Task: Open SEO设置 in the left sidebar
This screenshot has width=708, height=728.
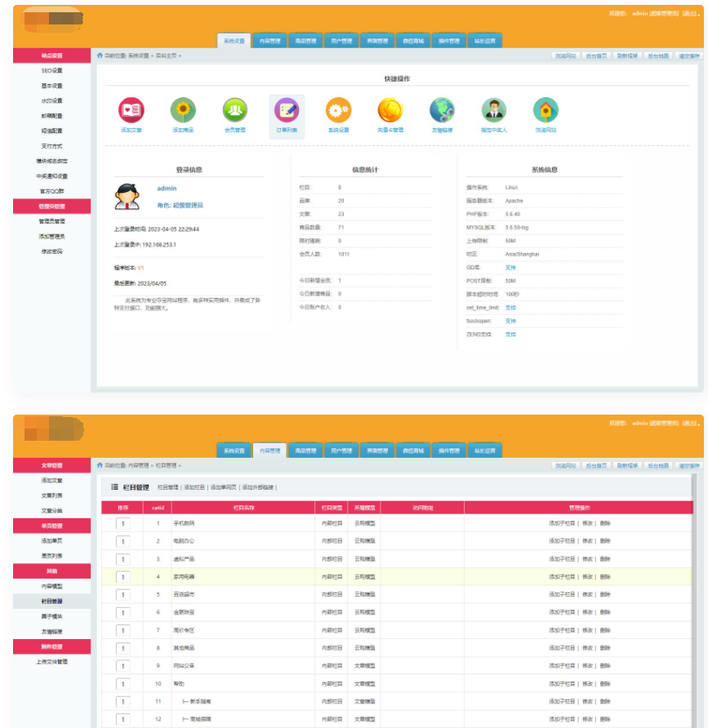Action: point(51,71)
